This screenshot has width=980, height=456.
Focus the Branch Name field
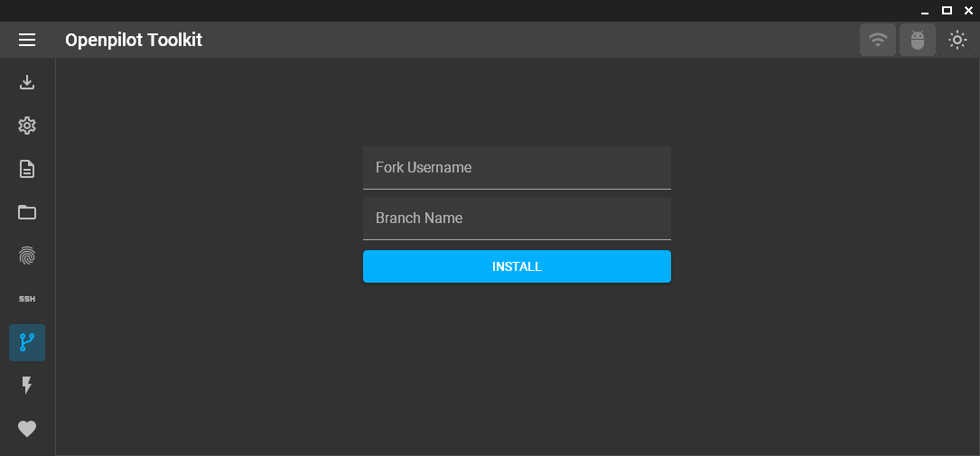click(517, 218)
